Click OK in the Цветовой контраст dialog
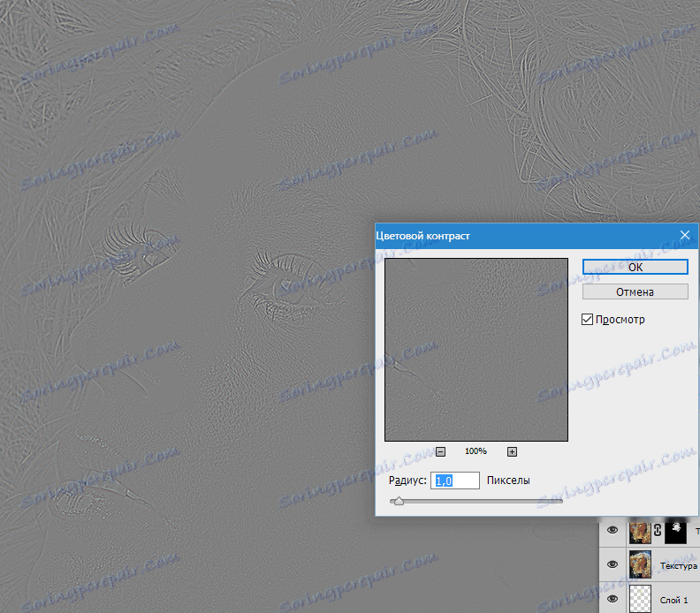This screenshot has width=700, height=613. tap(635, 267)
